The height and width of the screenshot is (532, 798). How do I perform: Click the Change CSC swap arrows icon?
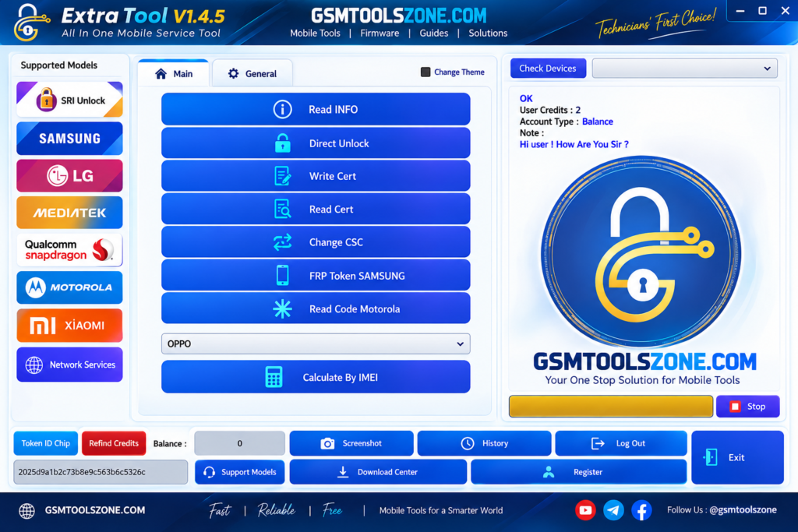coord(282,242)
